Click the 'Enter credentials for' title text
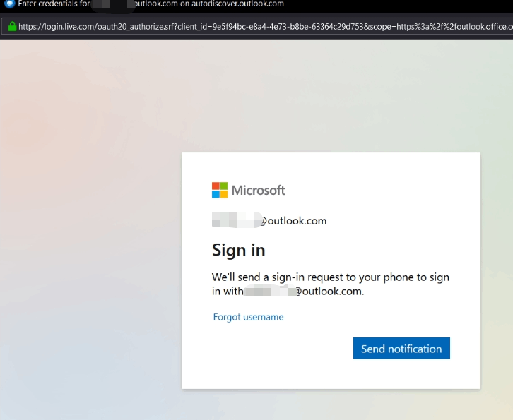 click(54, 4)
